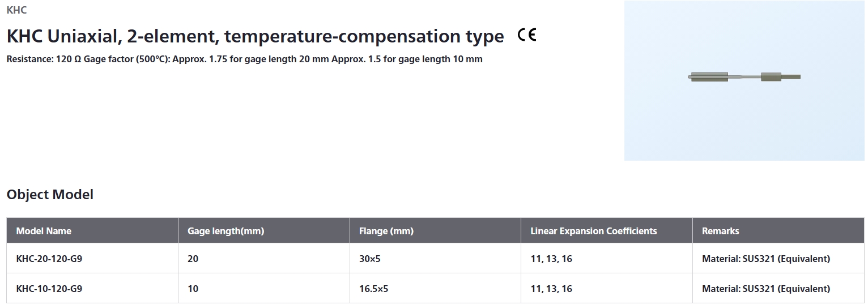Select the gage length 20 cell
Viewport: 868px width, 305px height.
[193, 259]
